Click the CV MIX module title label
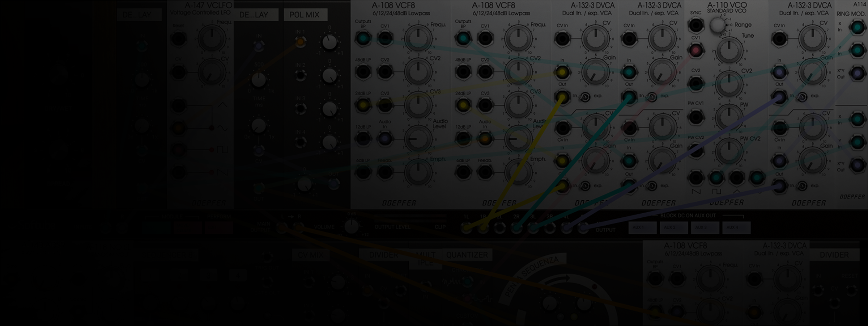This screenshot has height=326, width=868. pyautogui.click(x=310, y=255)
